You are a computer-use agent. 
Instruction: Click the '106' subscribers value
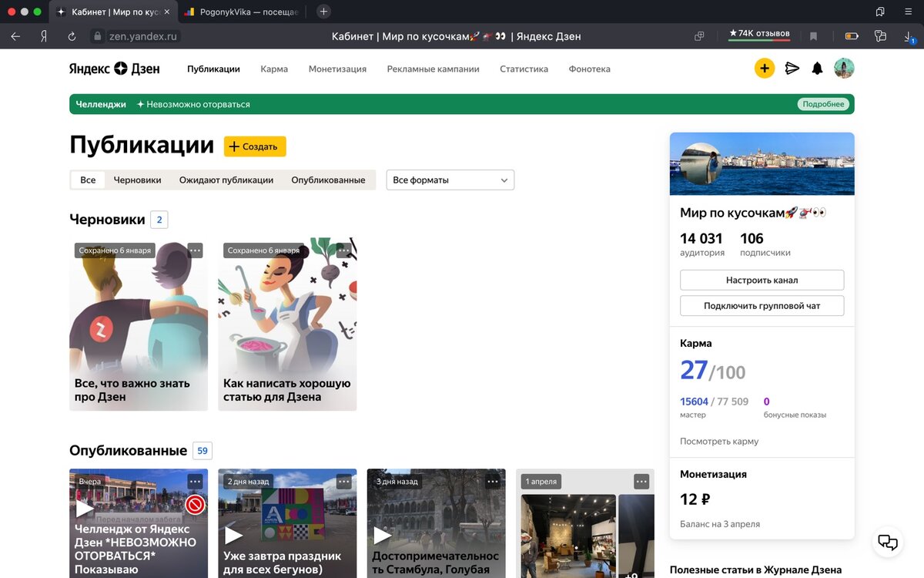[x=752, y=238]
